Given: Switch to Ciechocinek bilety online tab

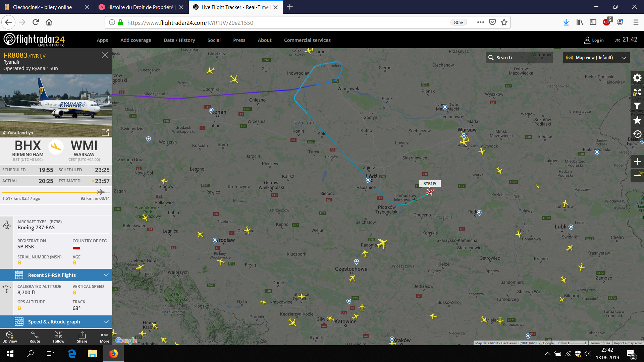Looking at the screenshot, I should (42, 7).
